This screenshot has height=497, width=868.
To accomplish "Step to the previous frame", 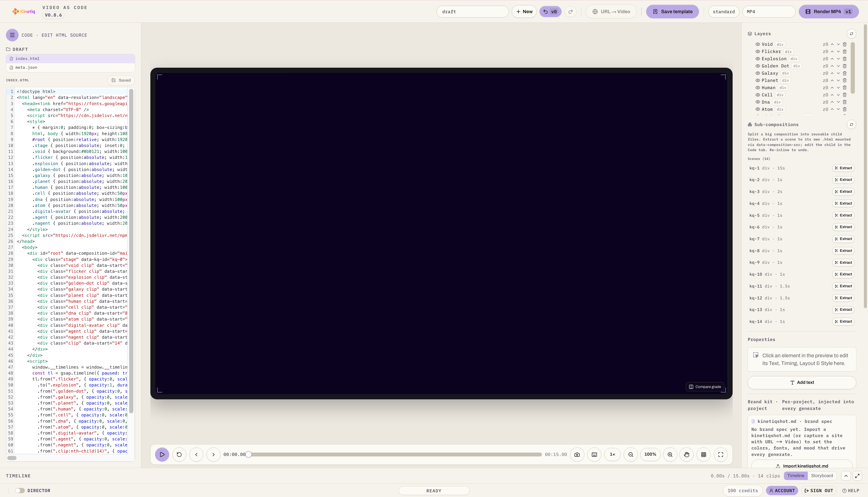I will pyautogui.click(x=196, y=454).
